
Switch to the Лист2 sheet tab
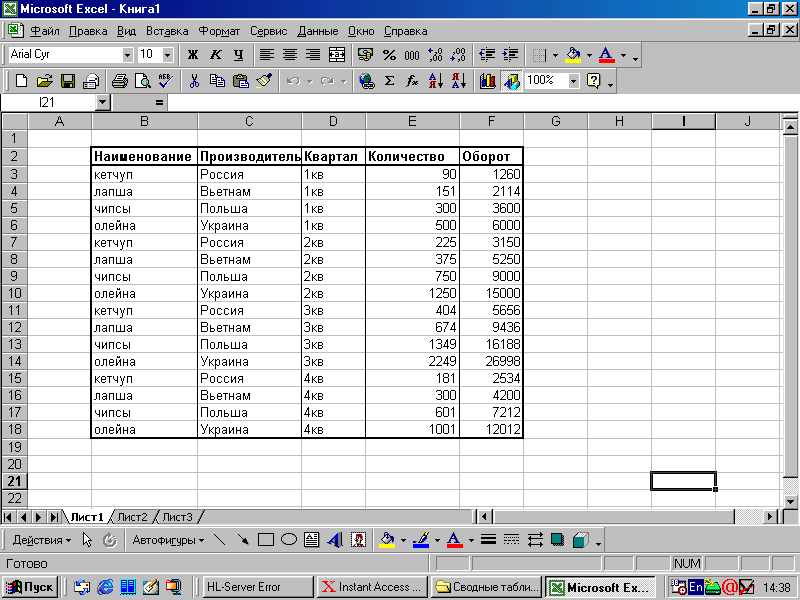[132, 517]
